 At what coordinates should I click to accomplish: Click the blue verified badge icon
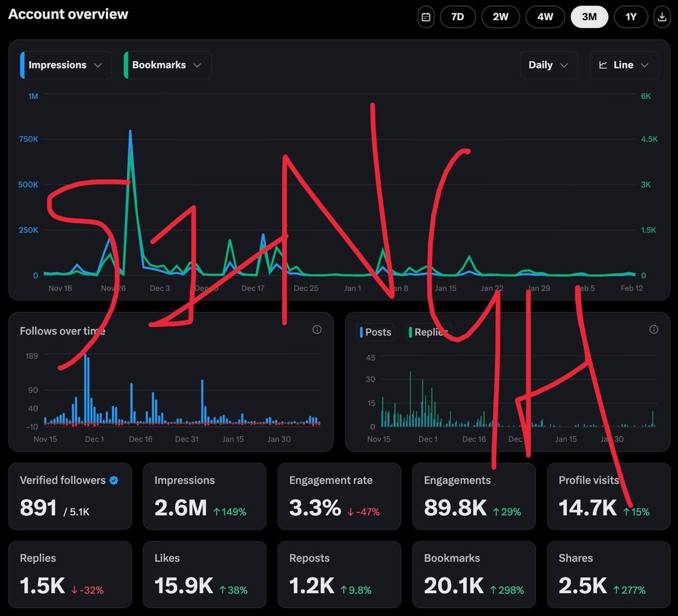[x=114, y=480]
